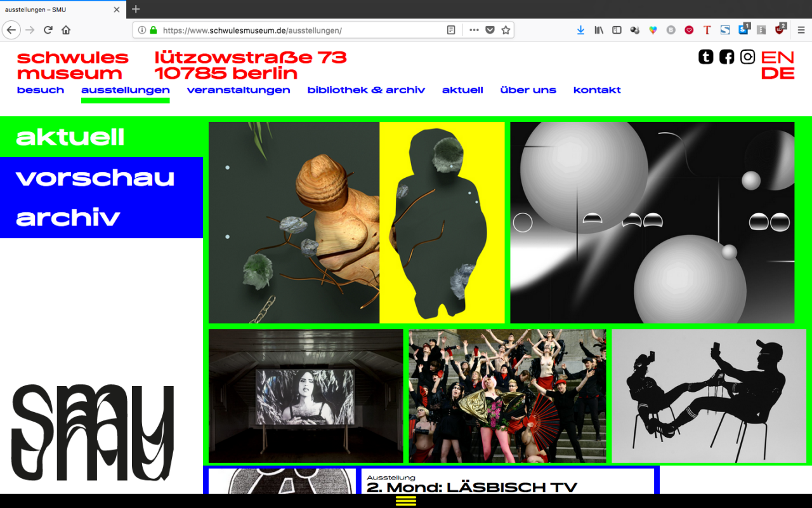
Task: Click the green aktuell block
Action: click(x=70, y=137)
